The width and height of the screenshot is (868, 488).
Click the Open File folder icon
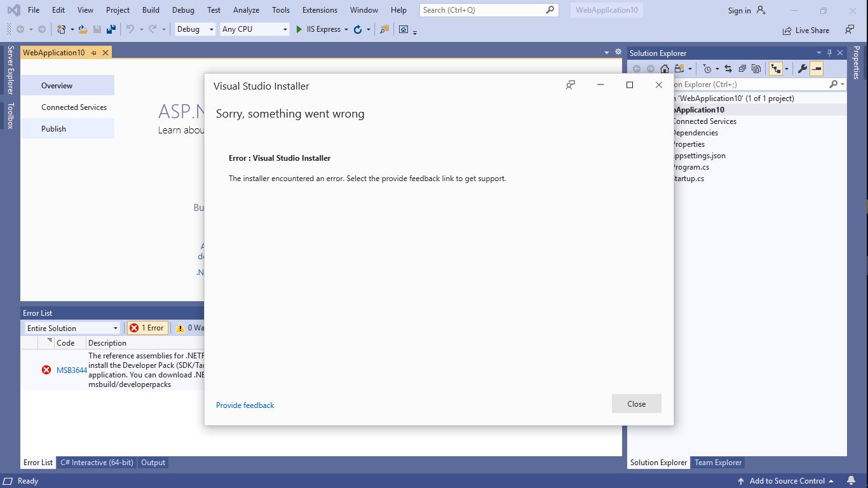click(83, 29)
